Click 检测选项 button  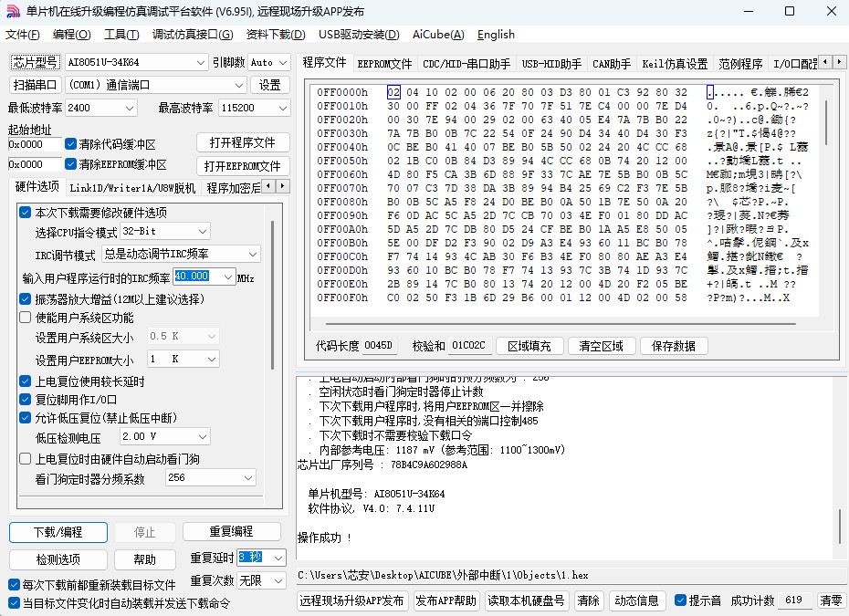pyautogui.click(x=58, y=559)
